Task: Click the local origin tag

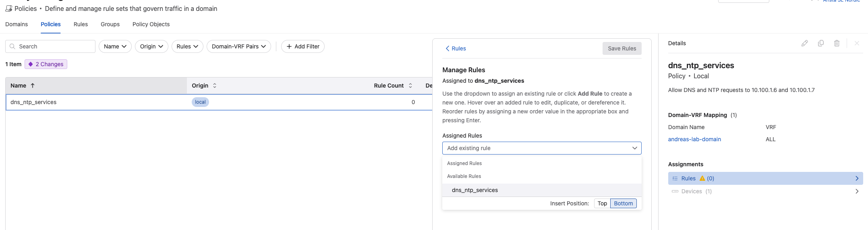Action: (x=200, y=102)
